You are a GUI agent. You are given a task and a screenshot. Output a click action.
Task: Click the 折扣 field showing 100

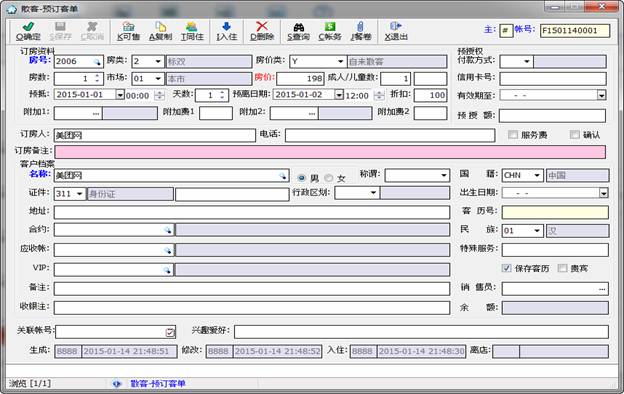pos(431,95)
